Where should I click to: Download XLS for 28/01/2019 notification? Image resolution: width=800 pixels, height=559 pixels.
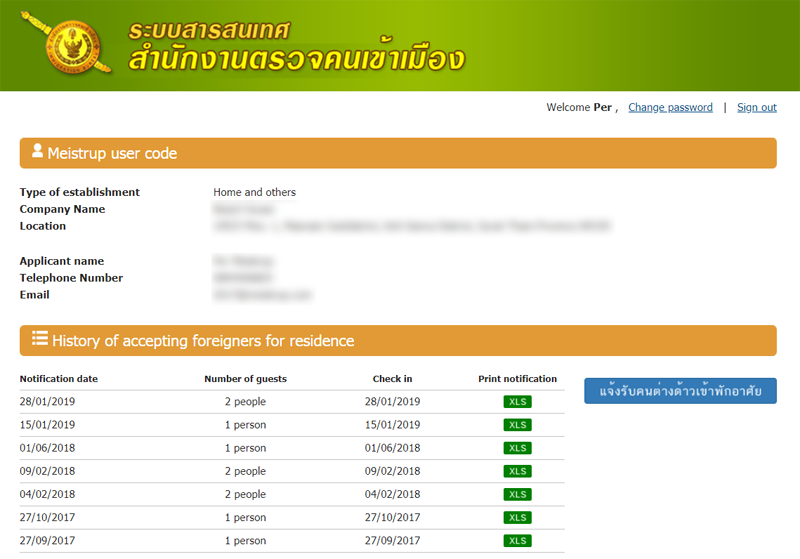point(517,402)
